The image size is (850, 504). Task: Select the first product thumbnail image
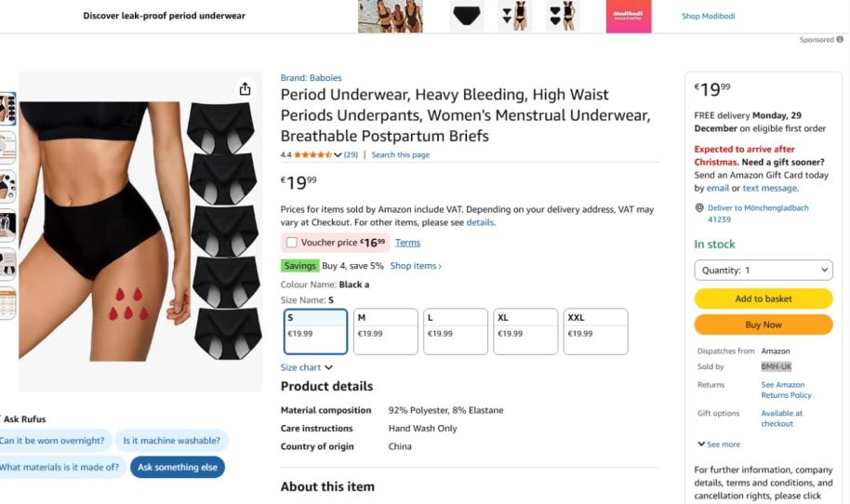[7, 109]
